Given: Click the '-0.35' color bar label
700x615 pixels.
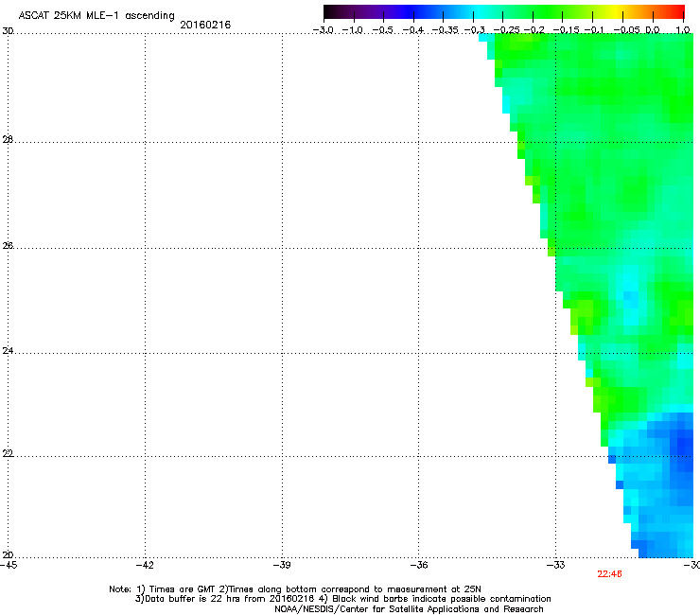Looking at the screenshot, I should click(x=446, y=30).
